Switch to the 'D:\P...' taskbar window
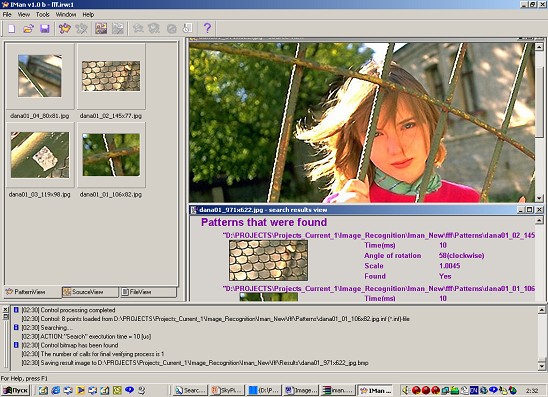This screenshot has width=548, height=397. [264, 390]
